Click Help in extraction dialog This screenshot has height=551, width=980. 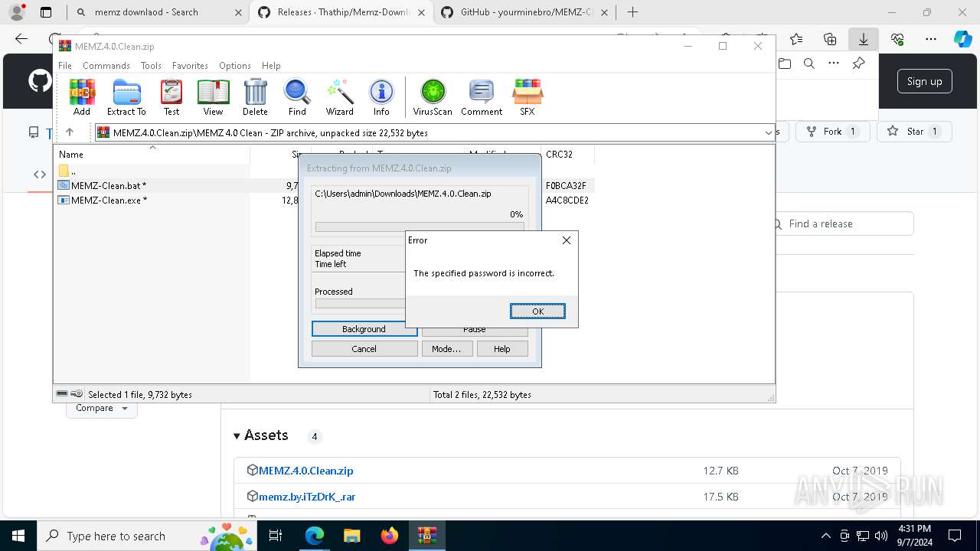point(502,349)
